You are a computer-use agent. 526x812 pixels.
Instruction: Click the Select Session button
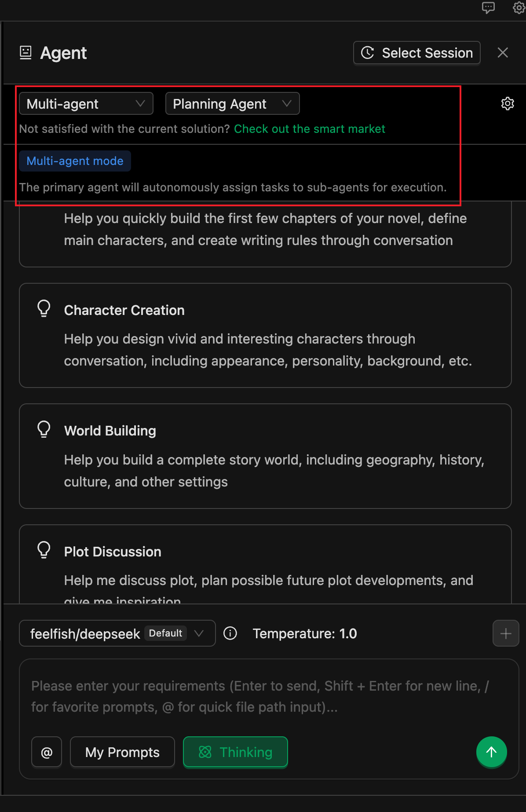[x=416, y=53]
